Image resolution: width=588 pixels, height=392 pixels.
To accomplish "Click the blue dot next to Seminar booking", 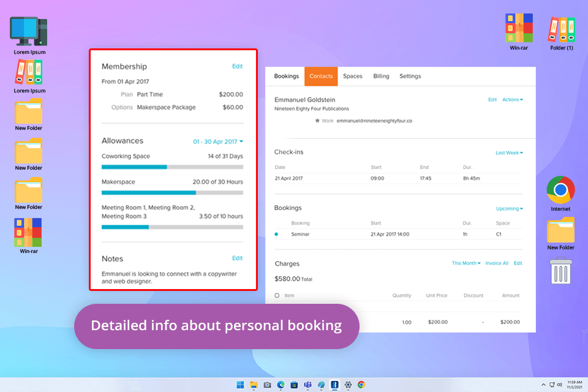I will click(276, 234).
